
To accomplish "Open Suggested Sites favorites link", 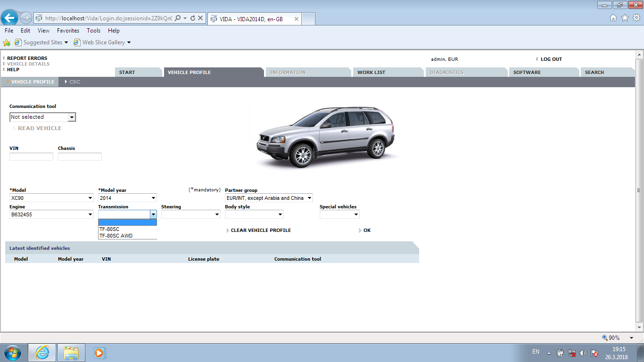I will click(41, 42).
